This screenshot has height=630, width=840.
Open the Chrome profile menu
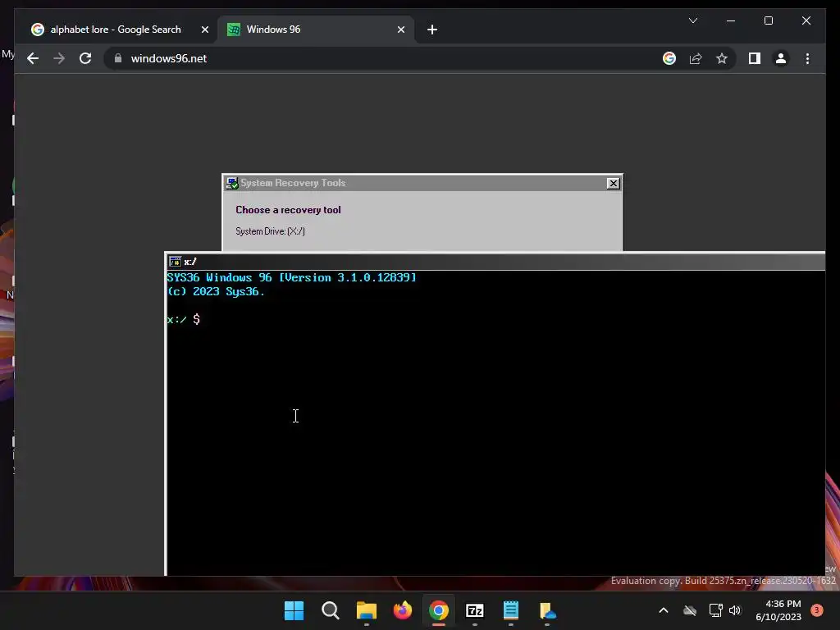781,58
